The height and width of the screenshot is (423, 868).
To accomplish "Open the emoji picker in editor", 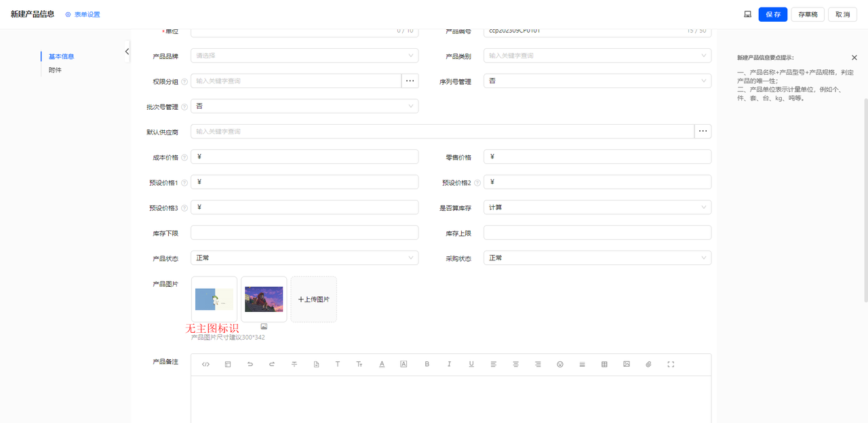I will (560, 365).
